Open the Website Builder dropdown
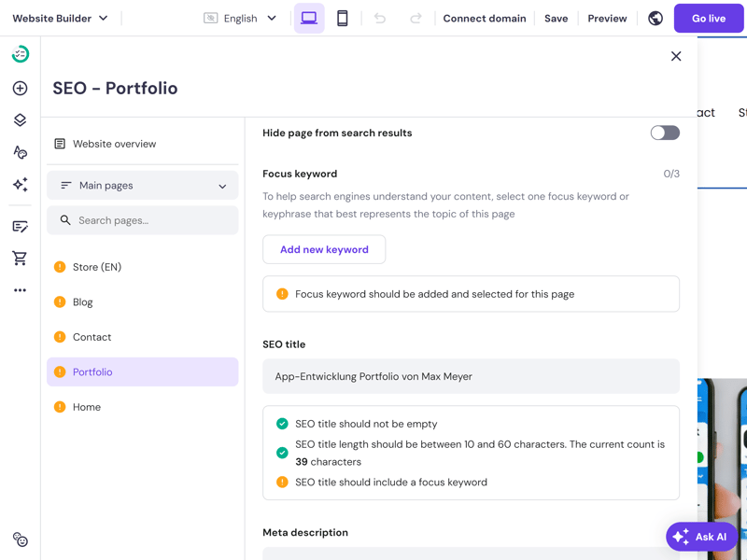The height and width of the screenshot is (560, 747). (60, 18)
